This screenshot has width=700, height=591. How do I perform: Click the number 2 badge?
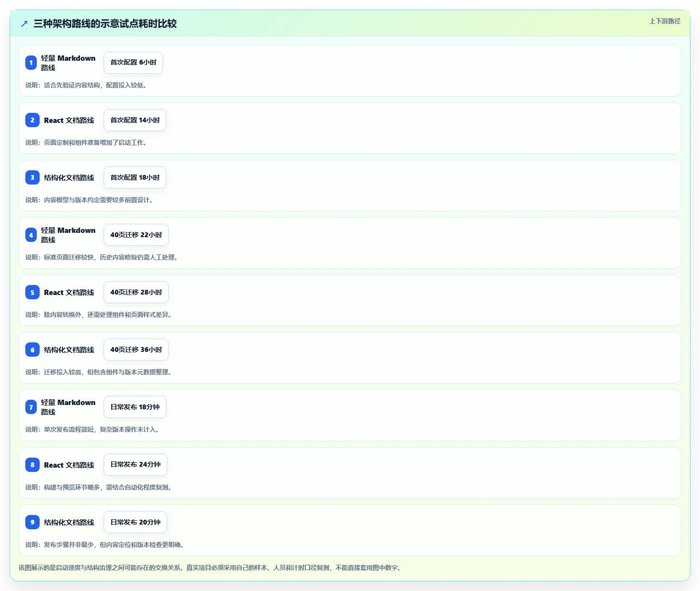pyautogui.click(x=32, y=120)
